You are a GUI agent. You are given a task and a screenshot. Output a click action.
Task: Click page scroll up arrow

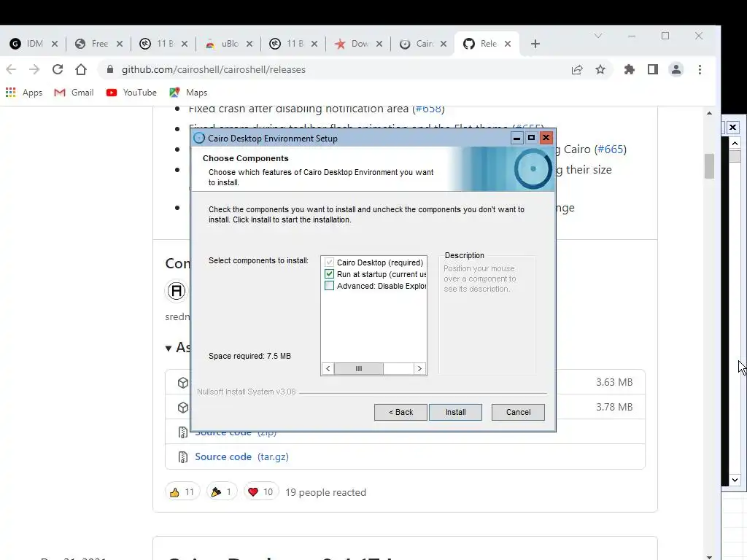pyautogui.click(x=709, y=113)
